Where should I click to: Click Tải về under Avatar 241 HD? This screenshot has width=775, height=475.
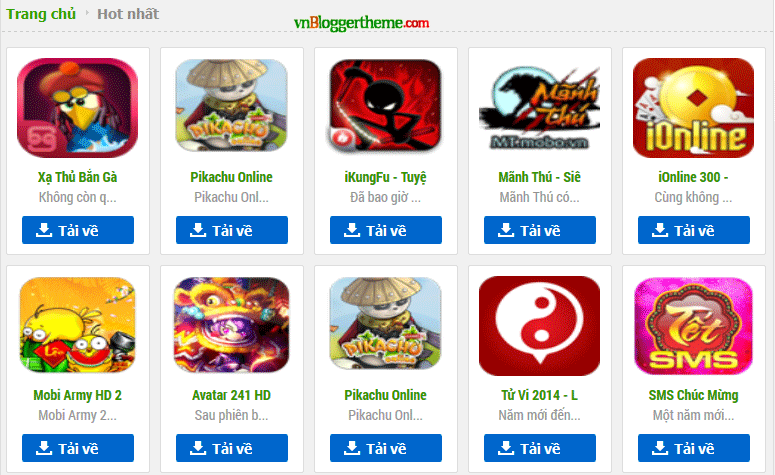coord(231,448)
